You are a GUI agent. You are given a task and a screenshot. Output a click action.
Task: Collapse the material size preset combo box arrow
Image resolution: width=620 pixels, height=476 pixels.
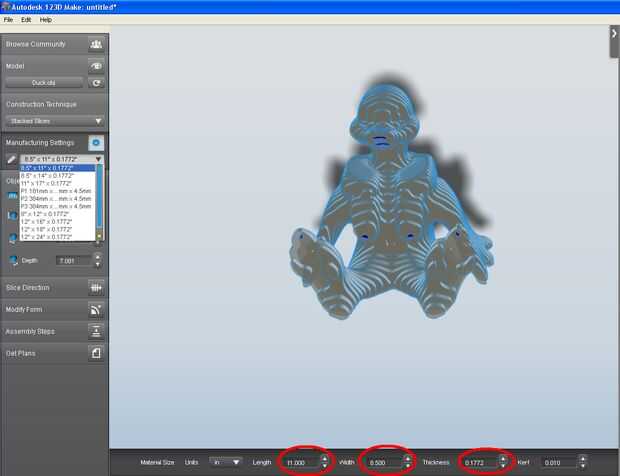pyautogui.click(x=98, y=159)
